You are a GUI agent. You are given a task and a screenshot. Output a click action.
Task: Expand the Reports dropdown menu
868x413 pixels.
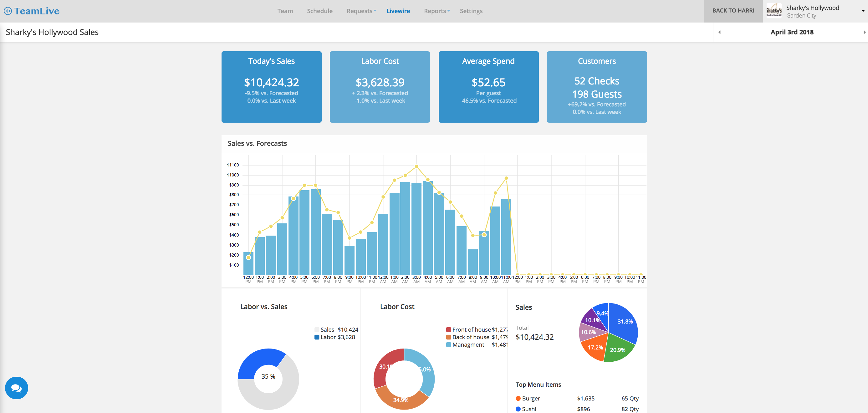click(437, 11)
